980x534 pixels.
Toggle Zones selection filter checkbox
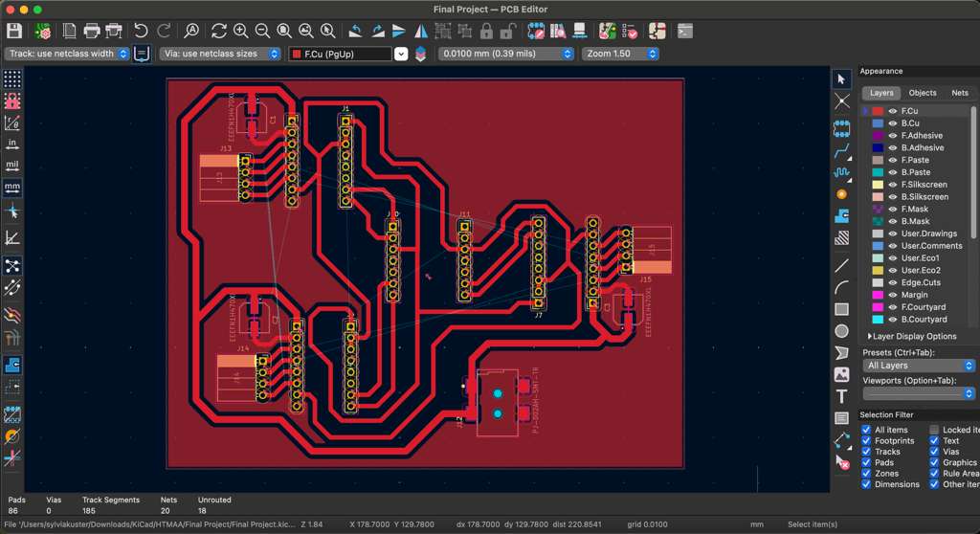tap(865, 474)
